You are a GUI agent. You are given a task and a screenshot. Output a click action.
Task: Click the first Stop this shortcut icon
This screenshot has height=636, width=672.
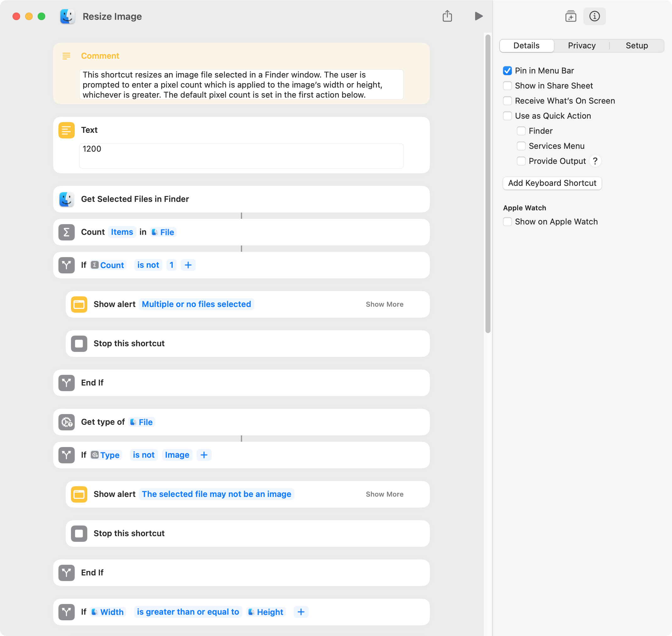79,343
